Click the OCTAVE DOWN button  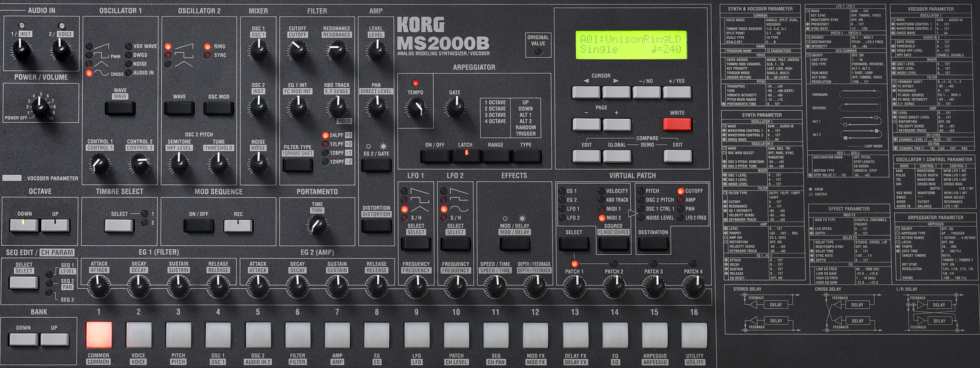(x=24, y=225)
